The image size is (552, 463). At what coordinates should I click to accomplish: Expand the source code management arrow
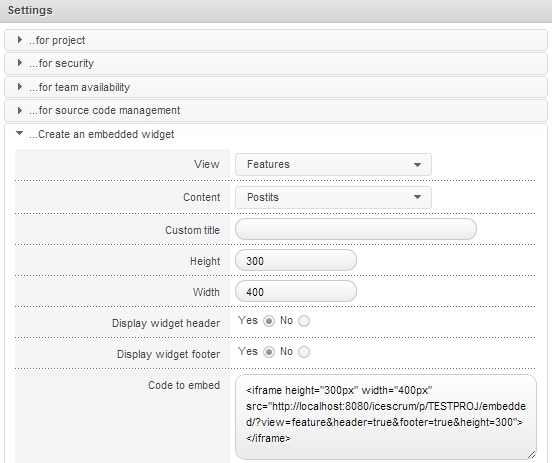[x=20, y=110]
